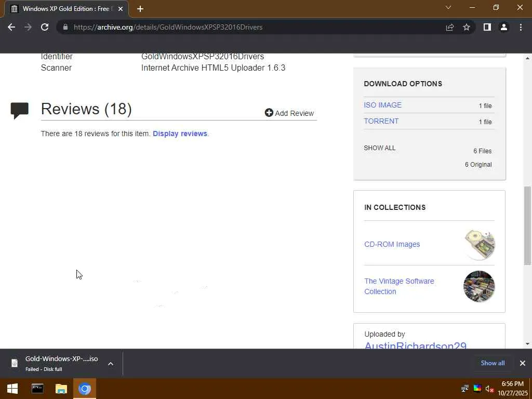Click the Chrome taskbar icon
The image size is (532, 399).
click(x=85, y=389)
